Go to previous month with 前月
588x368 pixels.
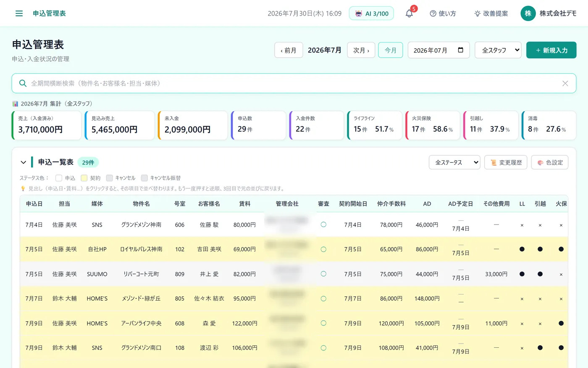pyautogui.click(x=289, y=50)
